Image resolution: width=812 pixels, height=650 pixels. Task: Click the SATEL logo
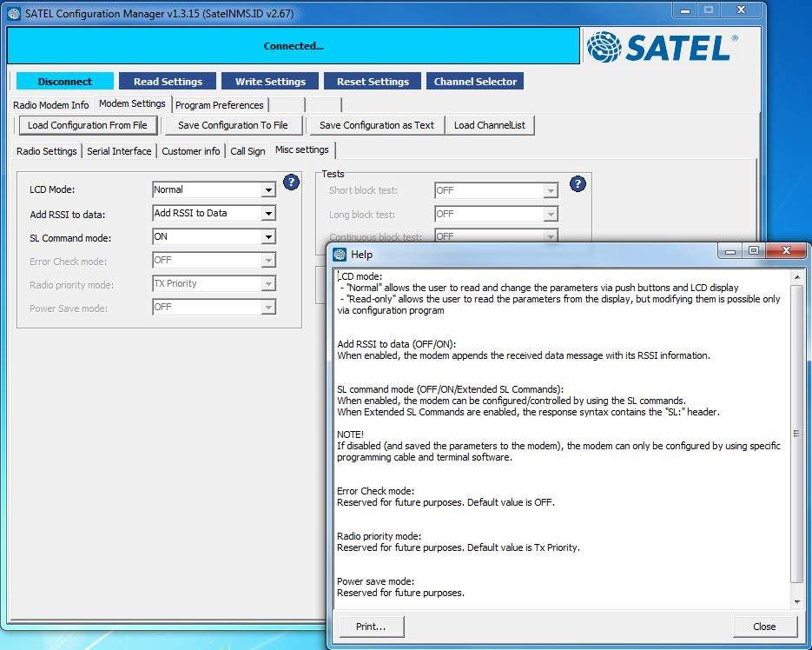663,47
